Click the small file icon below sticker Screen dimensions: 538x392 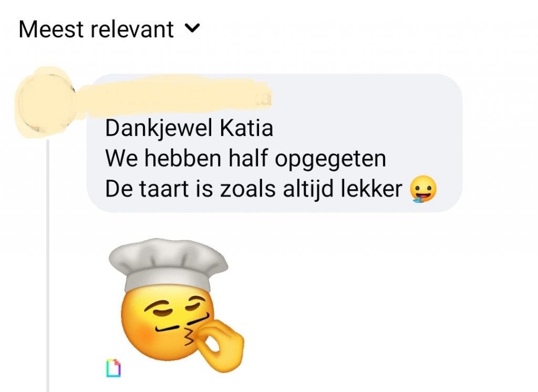[113, 368]
